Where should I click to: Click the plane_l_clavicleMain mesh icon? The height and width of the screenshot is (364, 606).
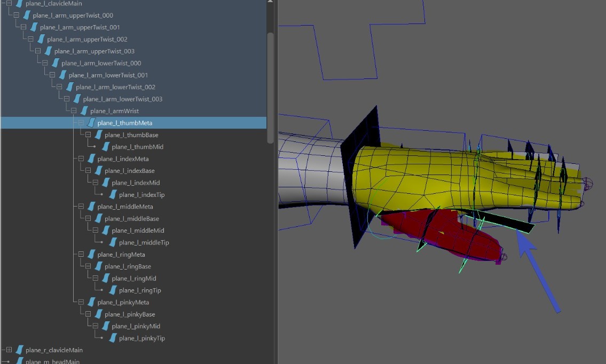pyautogui.click(x=19, y=4)
